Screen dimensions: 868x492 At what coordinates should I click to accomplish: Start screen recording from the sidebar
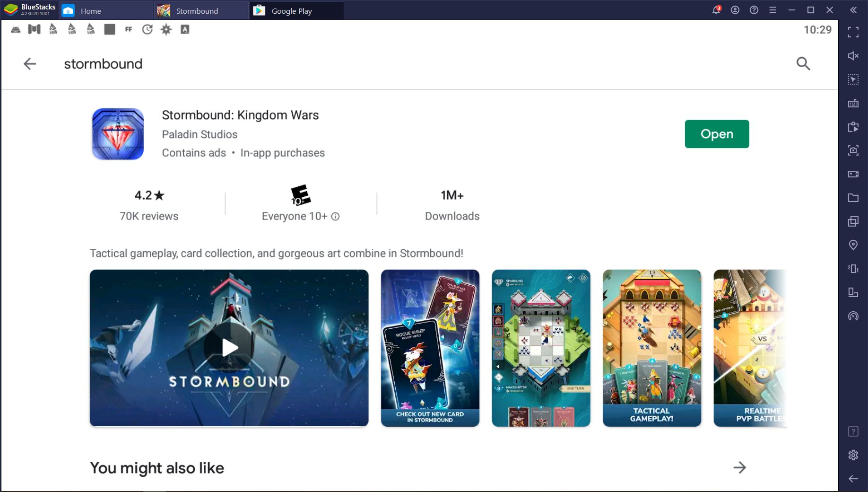pos(853,174)
